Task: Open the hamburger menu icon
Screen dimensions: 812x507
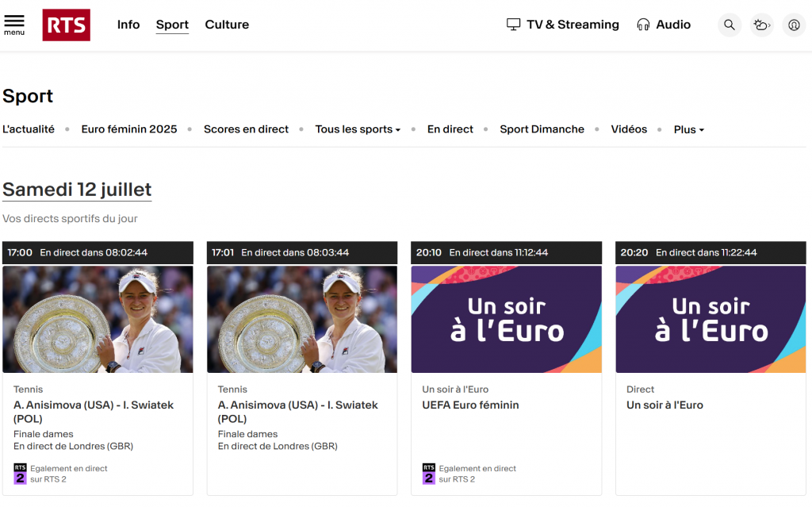Action: click(x=14, y=25)
